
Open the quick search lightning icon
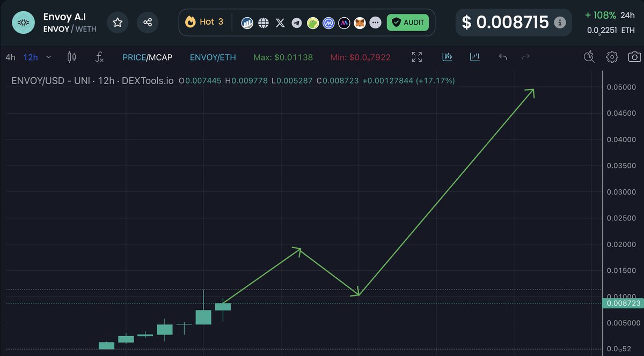coord(589,57)
